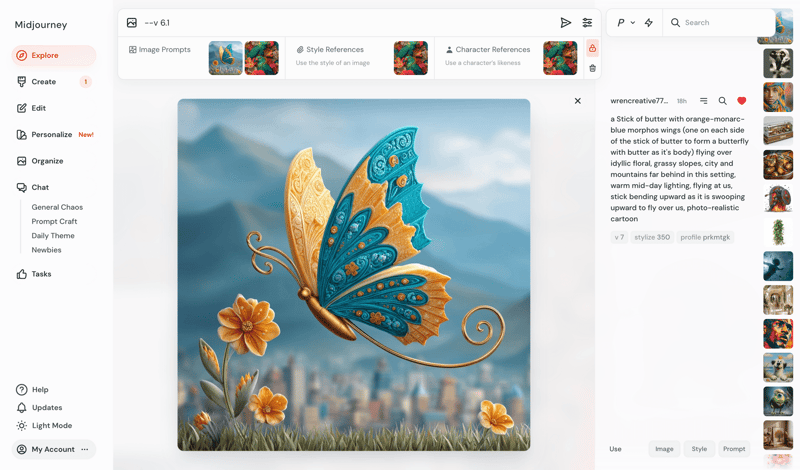Click the stylize 350 parameter tag
Viewport: 800px width, 470px height.
(652, 237)
